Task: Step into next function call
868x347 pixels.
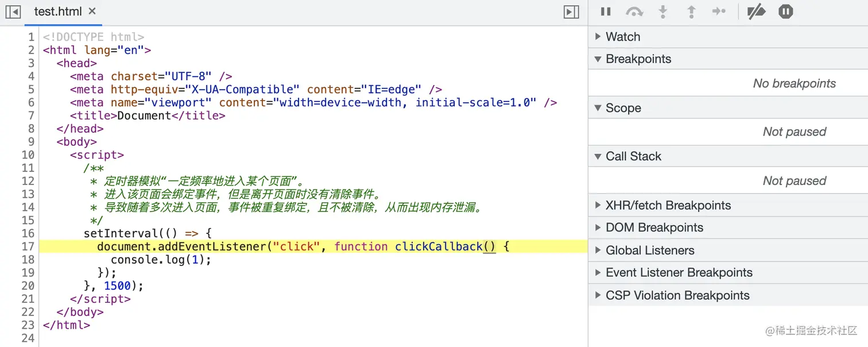Action: 663,11
